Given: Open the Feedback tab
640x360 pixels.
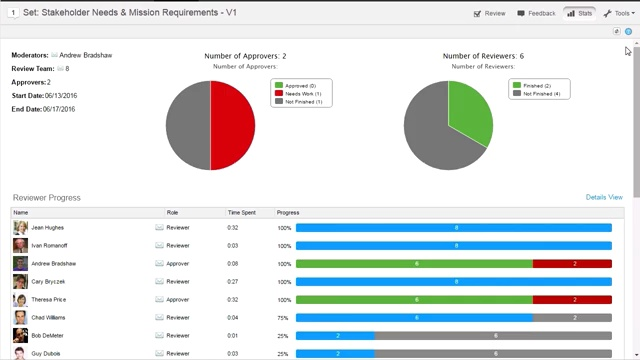Looking at the screenshot, I should pos(536,13).
